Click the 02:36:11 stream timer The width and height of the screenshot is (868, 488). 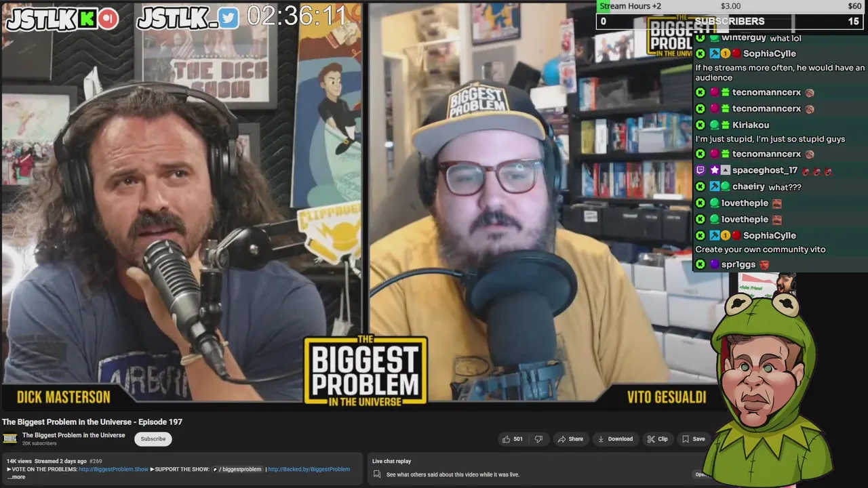point(296,16)
